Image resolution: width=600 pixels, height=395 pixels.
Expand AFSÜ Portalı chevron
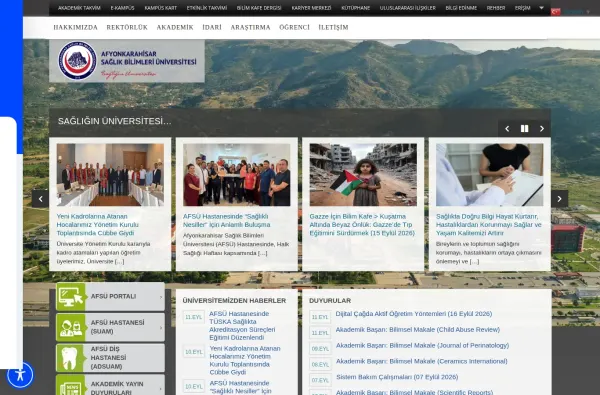161,297
